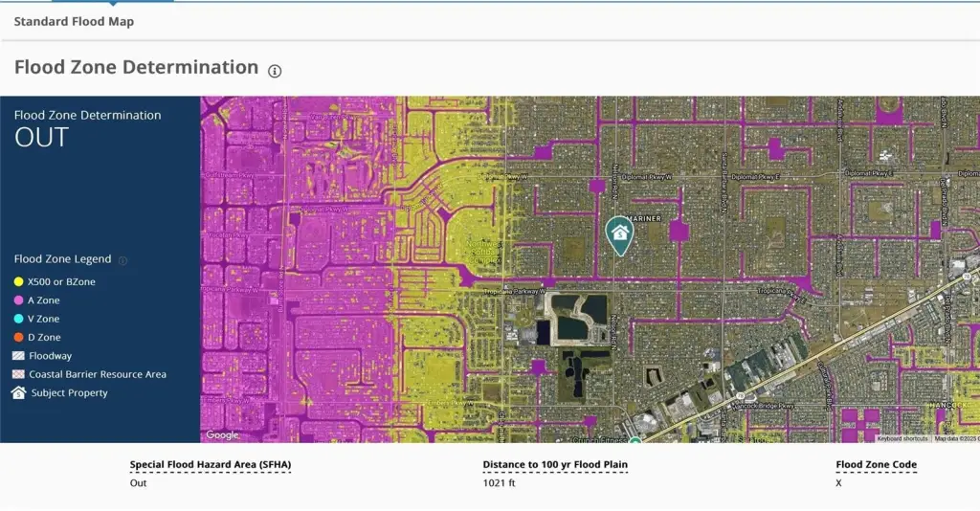Click the Subject Property house legend icon
Viewport: 980px width, 511px height.
coord(18,392)
